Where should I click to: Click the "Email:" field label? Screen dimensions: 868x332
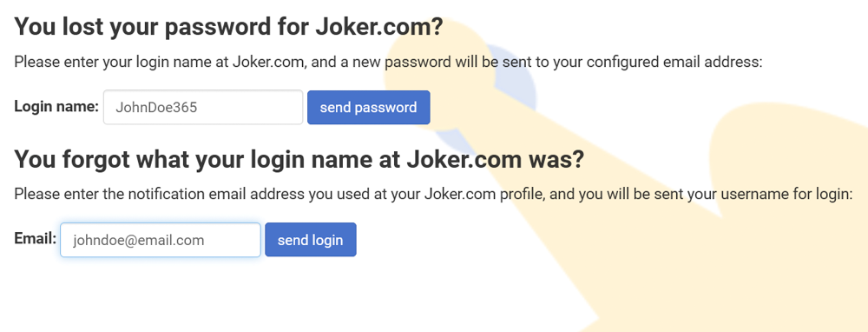(x=36, y=239)
